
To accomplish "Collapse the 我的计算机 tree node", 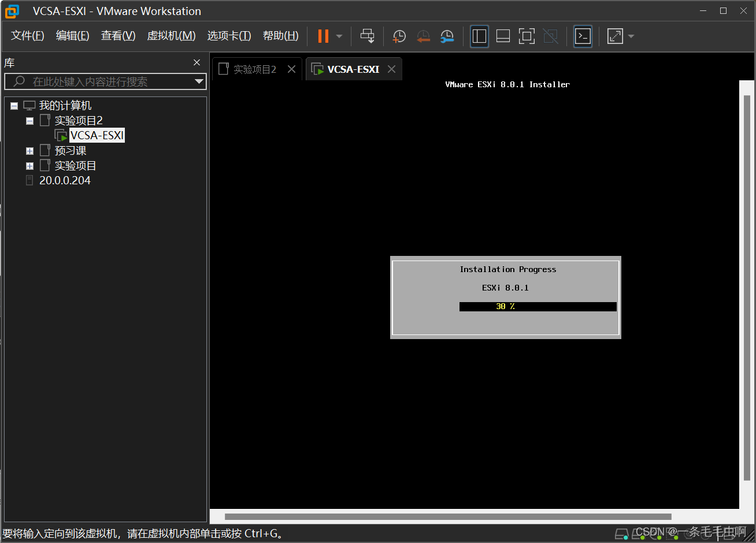I will [x=14, y=106].
